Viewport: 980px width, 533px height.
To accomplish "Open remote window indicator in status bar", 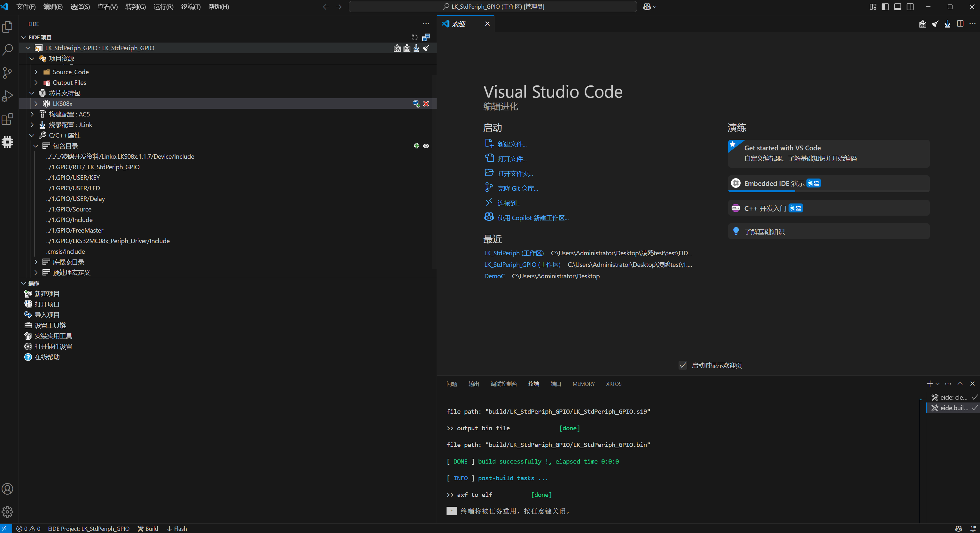I will pyautogui.click(x=5, y=529).
